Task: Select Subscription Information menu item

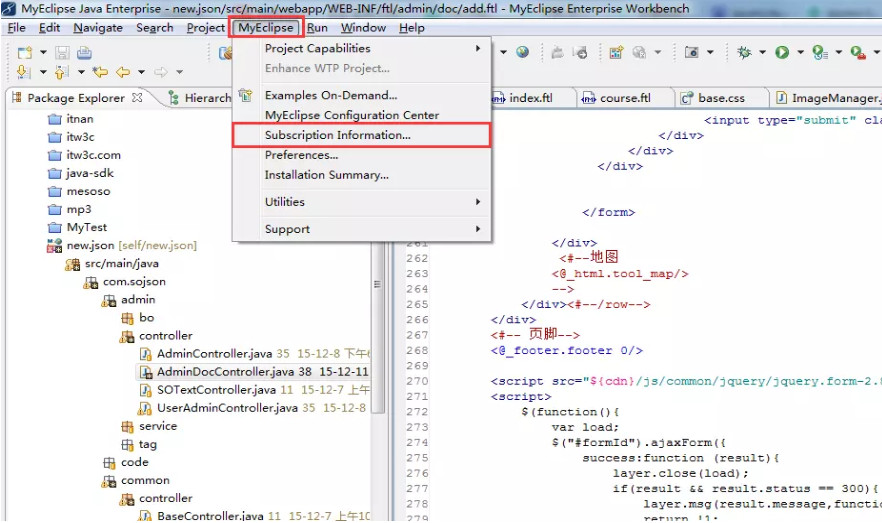Action: (x=362, y=135)
